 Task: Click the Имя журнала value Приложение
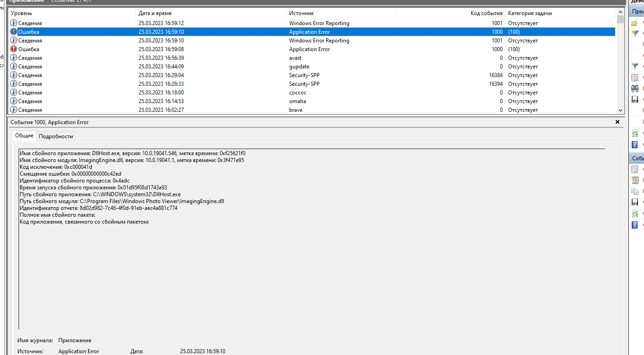75,340
